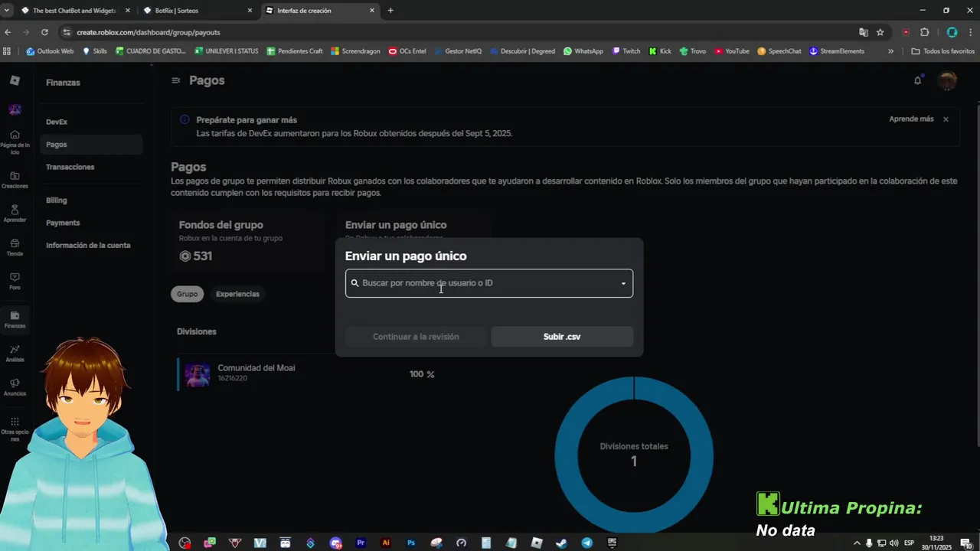
Task: Open the user search dropdown arrow
Action: point(623,283)
